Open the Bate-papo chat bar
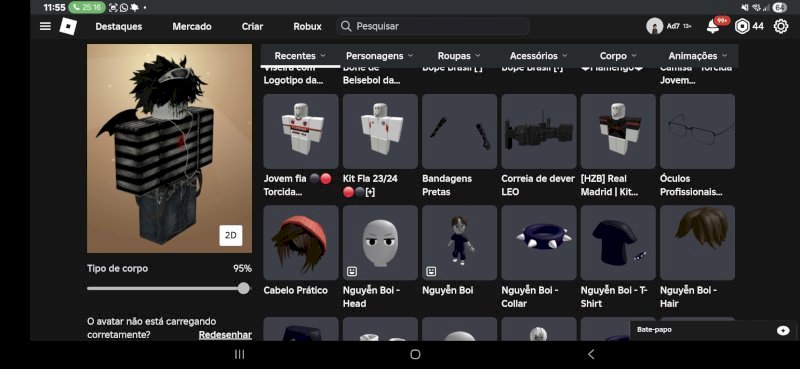This screenshot has height=369, width=800. [713, 330]
